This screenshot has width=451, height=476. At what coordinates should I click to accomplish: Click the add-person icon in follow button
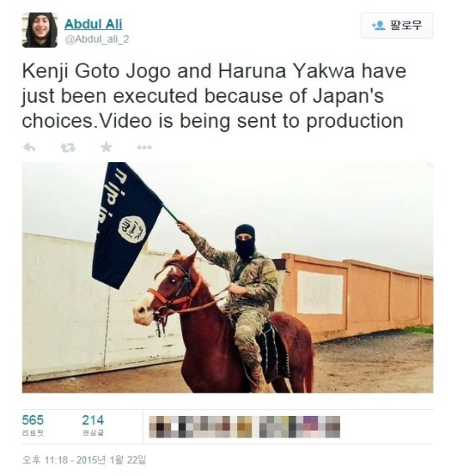point(378,26)
